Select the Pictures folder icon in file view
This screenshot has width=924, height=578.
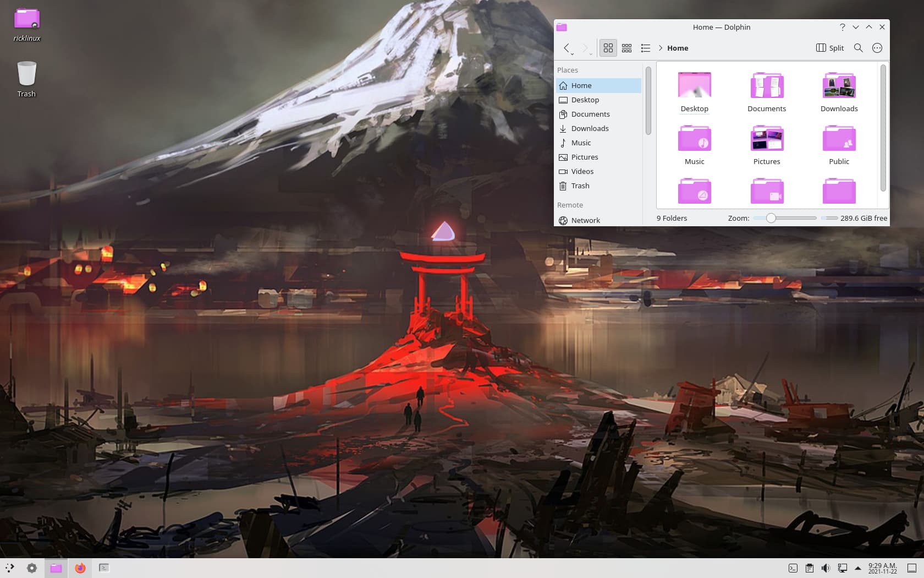point(767,138)
